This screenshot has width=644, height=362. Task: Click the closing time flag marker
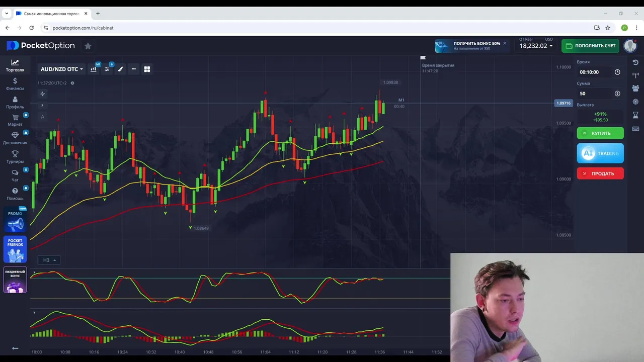pos(423,58)
